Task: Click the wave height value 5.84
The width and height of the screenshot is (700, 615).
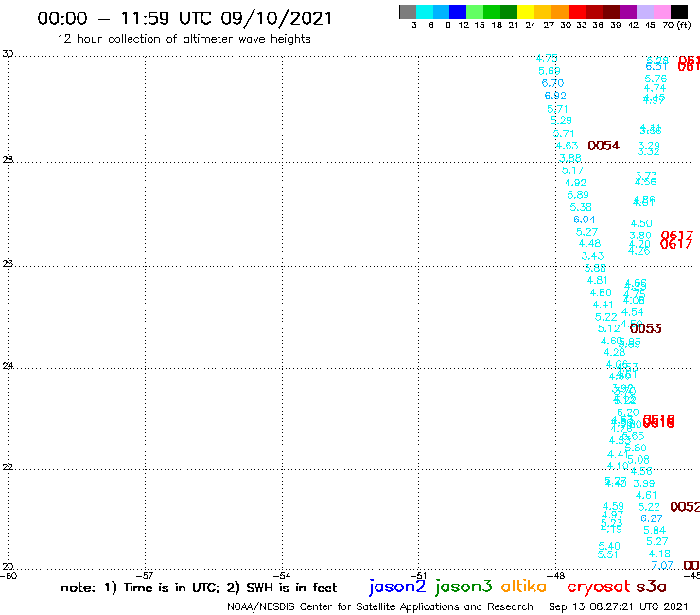Action: (x=655, y=531)
